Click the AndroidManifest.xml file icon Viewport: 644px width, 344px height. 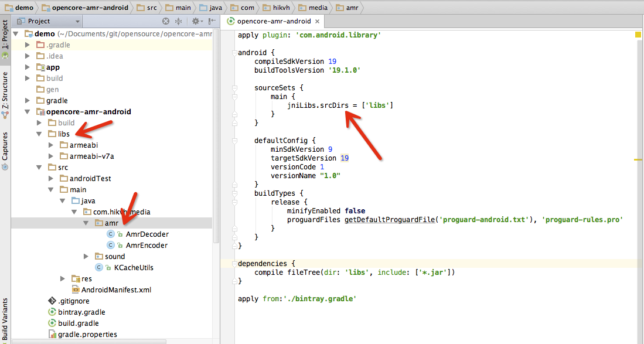pyautogui.click(x=76, y=290)
